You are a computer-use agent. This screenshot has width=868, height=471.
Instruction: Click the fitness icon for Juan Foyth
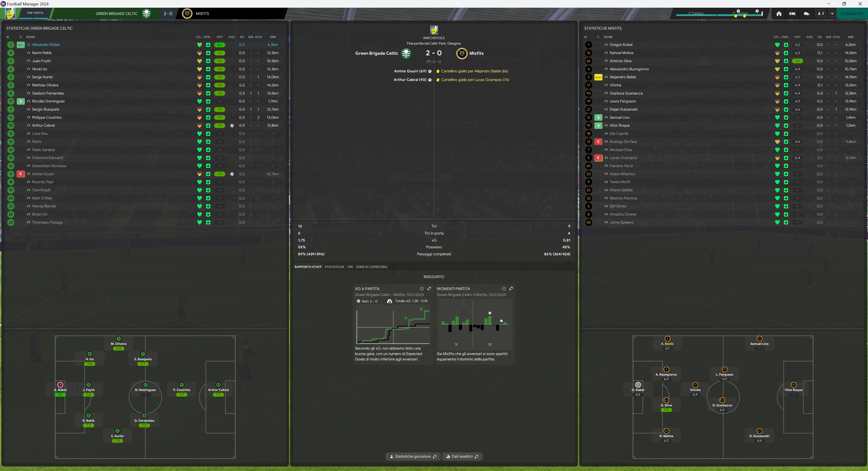208,61
